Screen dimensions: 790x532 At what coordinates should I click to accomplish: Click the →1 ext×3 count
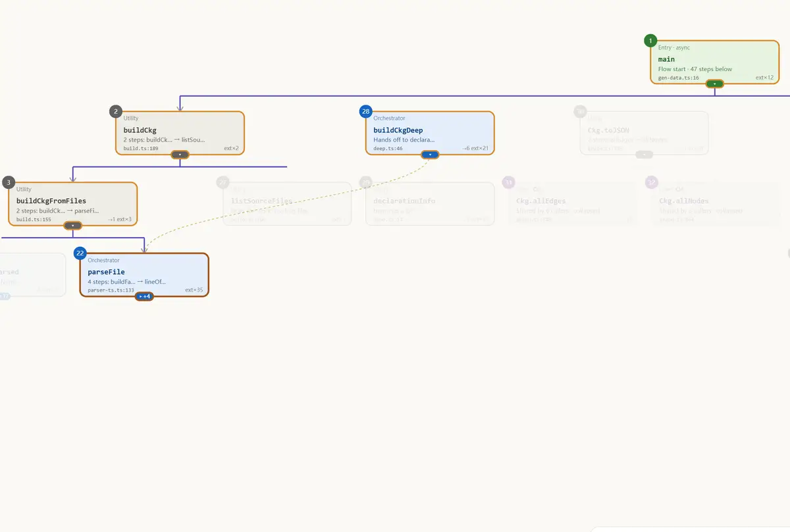120,219
